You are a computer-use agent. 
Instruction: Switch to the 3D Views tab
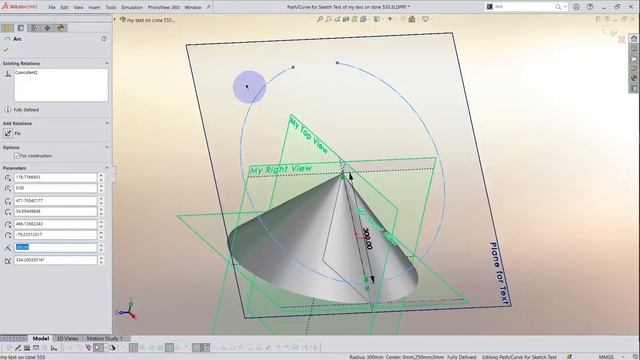click(x=67, y=338)
